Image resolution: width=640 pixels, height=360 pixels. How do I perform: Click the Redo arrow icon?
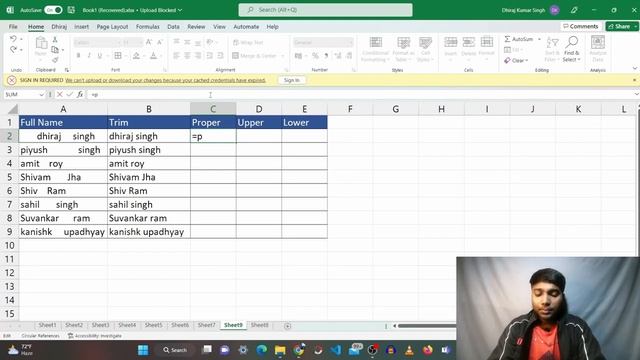pos(13,49)
